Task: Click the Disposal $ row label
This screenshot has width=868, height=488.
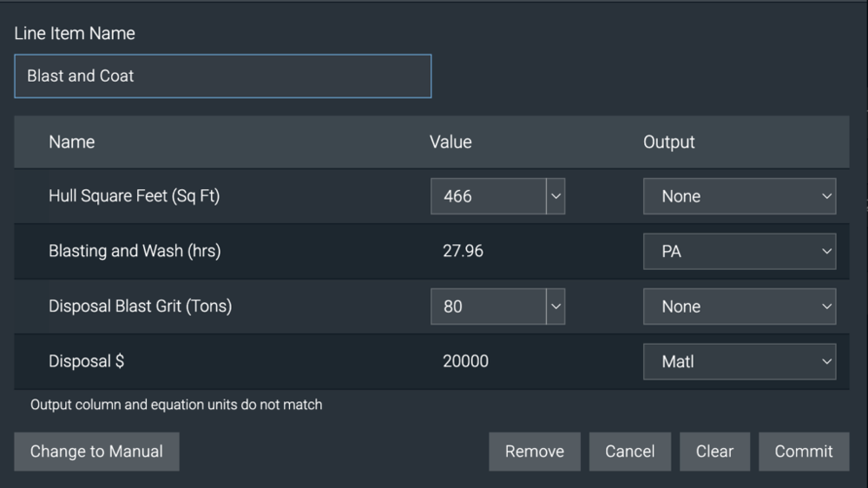Action: point(86,361)
